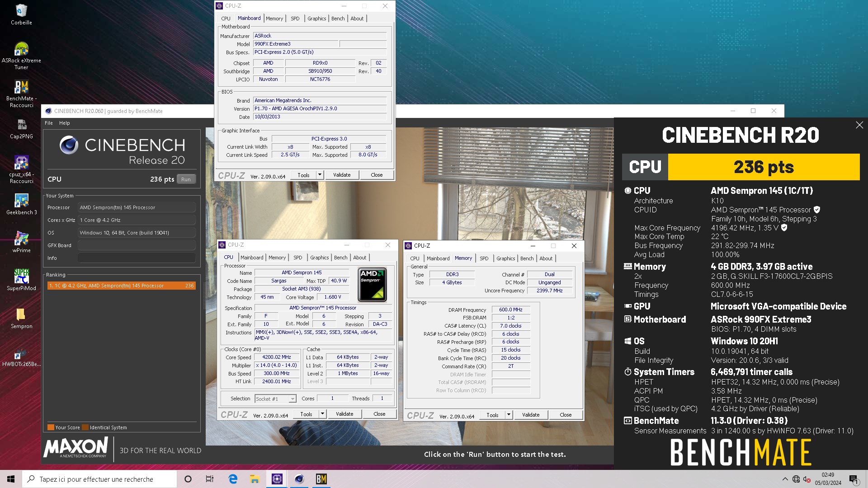Viewport: 868px width, 488px height.
Task: Open the Help menu in Cinebench
Action: click(x=65, y=123)
